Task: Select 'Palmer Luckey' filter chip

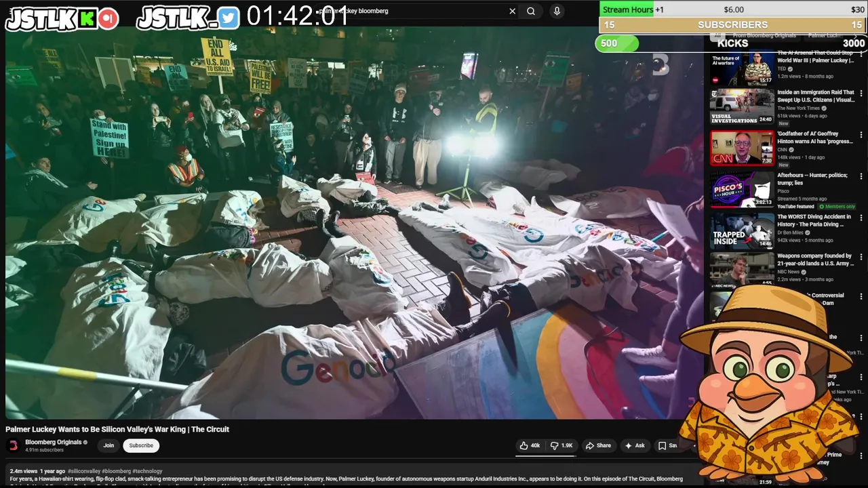Action: [825, 35]
